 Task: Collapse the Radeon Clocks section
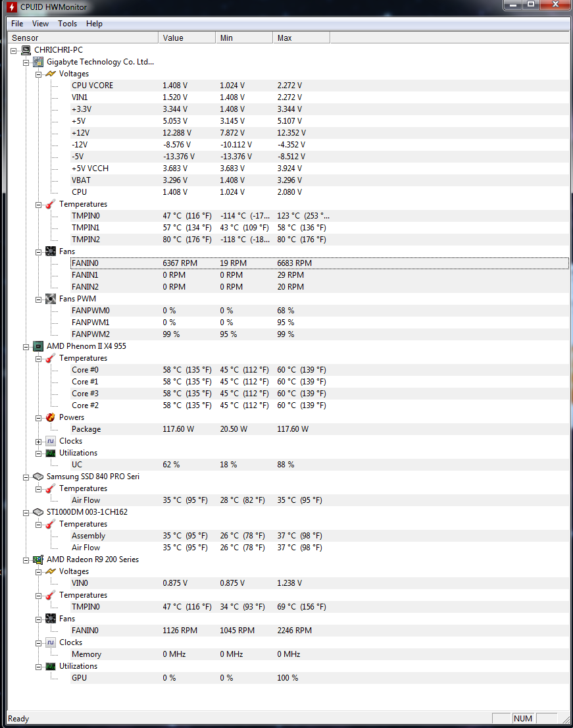pos(39,643)
